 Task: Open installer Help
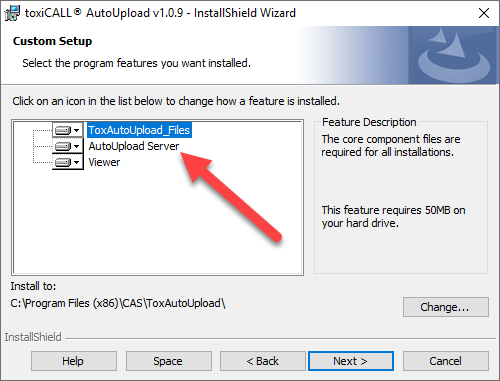coord(74,361)
